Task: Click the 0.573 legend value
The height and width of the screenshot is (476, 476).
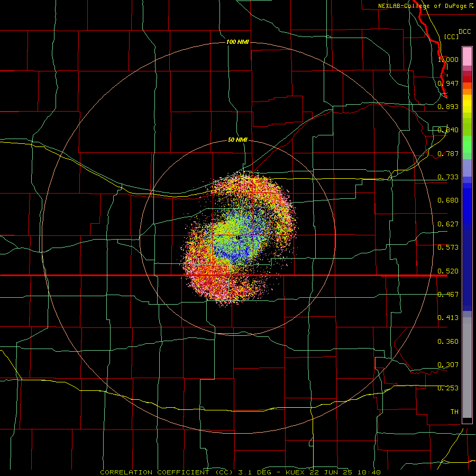Action: point(448,248)
